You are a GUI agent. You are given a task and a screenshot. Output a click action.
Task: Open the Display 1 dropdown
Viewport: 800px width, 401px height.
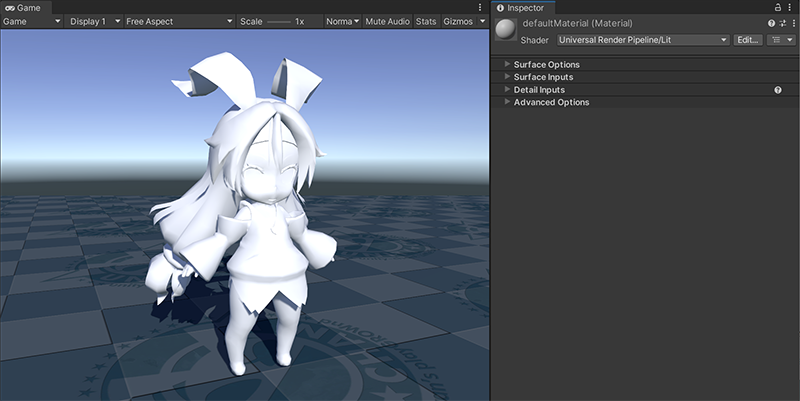94,21
